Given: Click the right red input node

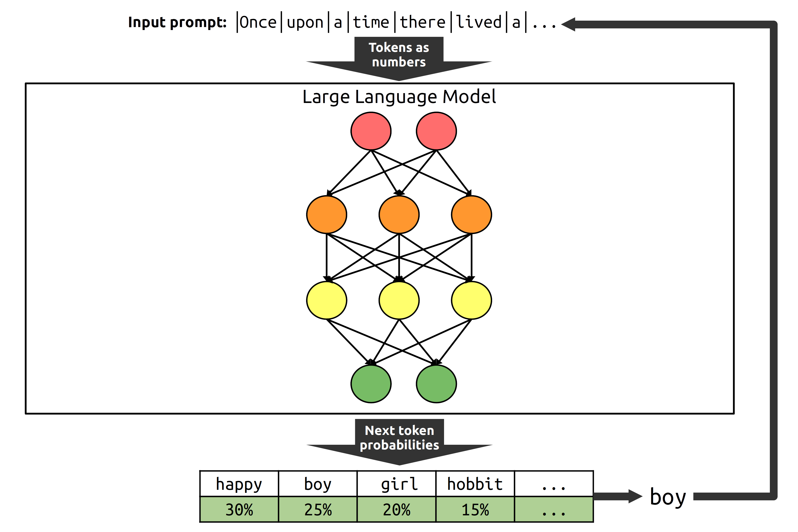Looking at the screenshot, I should [436, 131].
